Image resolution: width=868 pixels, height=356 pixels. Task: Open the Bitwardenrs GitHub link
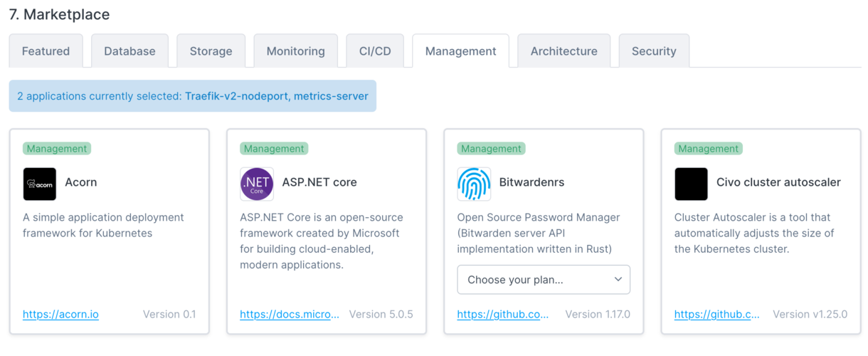[x=503, y=314]
